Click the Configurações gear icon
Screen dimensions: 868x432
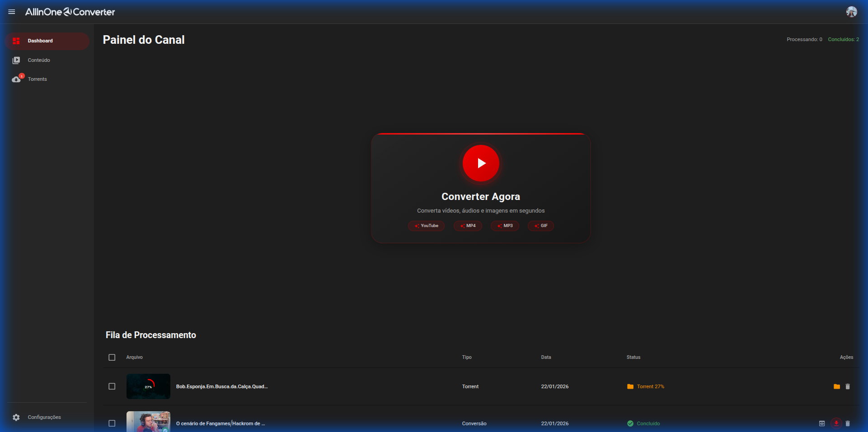(16, 417)
